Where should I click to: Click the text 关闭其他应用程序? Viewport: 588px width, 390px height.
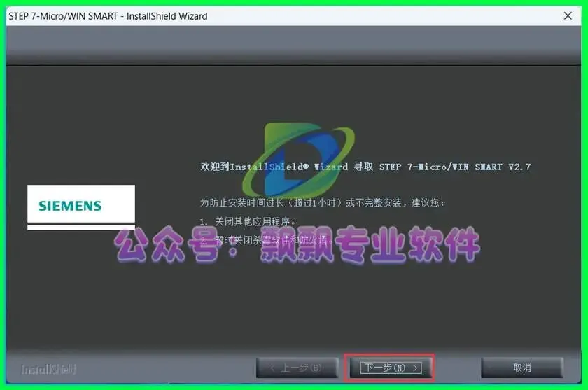248,222
